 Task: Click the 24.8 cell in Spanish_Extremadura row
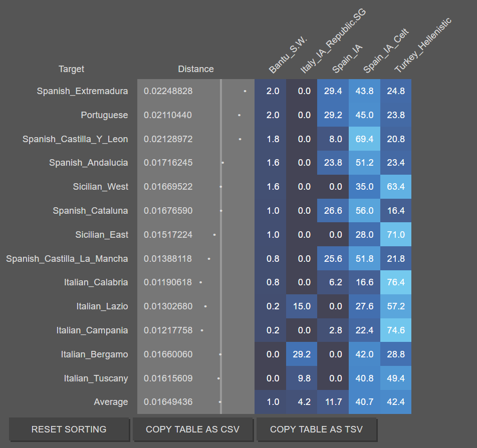396,91
